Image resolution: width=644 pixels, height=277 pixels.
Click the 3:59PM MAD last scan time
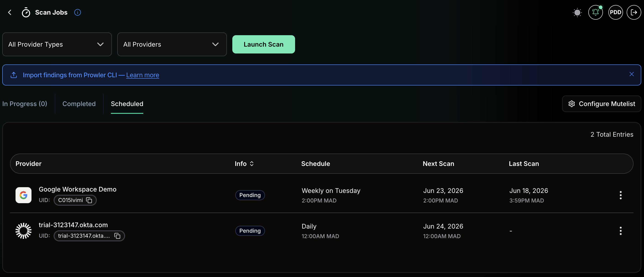point(526,200)
